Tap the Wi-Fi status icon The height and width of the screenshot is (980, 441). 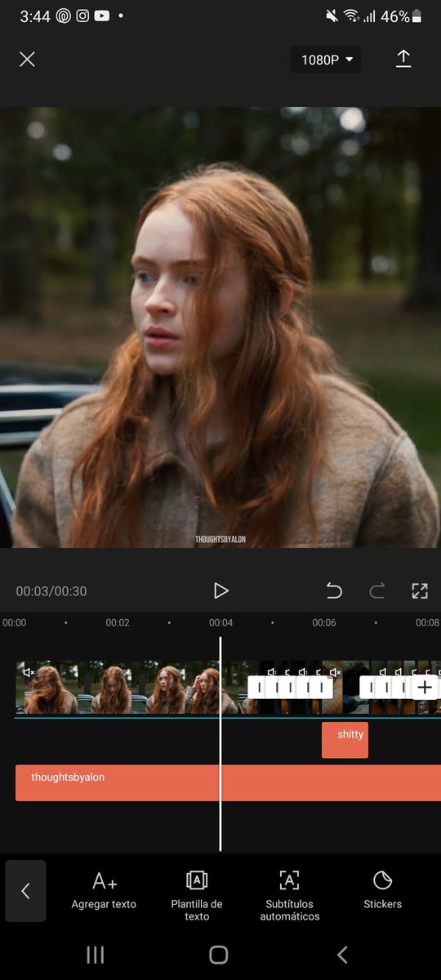351,16
